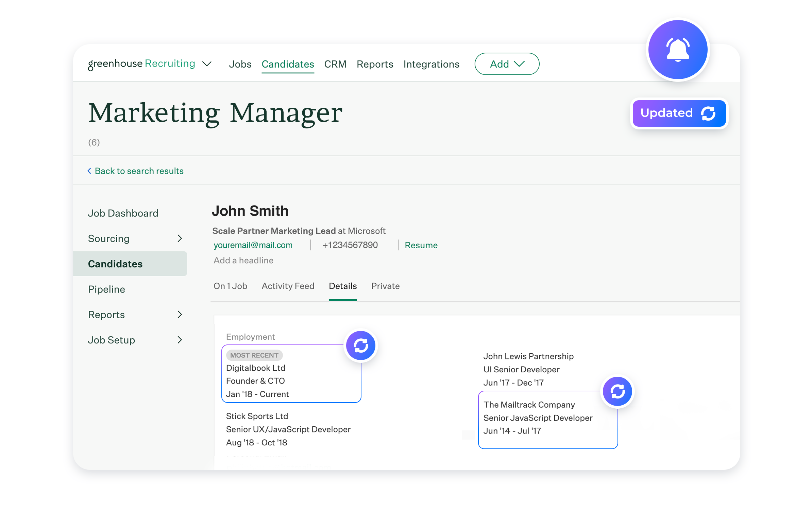Click the back arrow before search results

(x=89, y=171)
